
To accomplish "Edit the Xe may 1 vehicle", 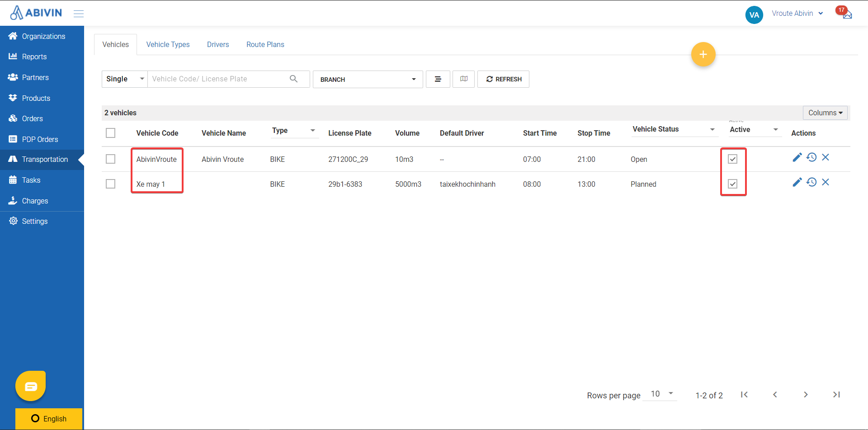I will [797, 182].
